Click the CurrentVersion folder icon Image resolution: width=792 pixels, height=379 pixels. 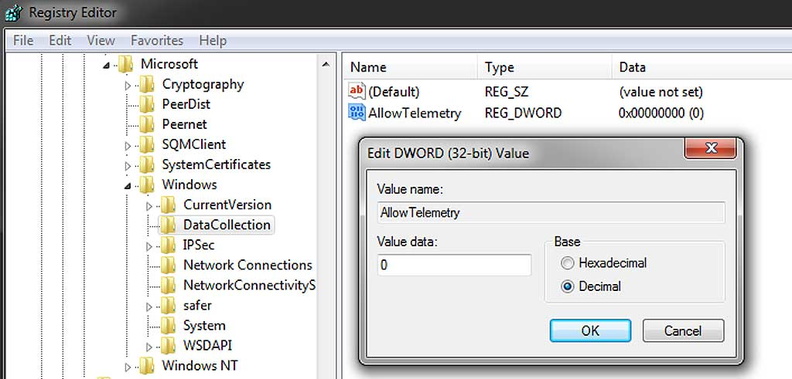coord(168,205)
